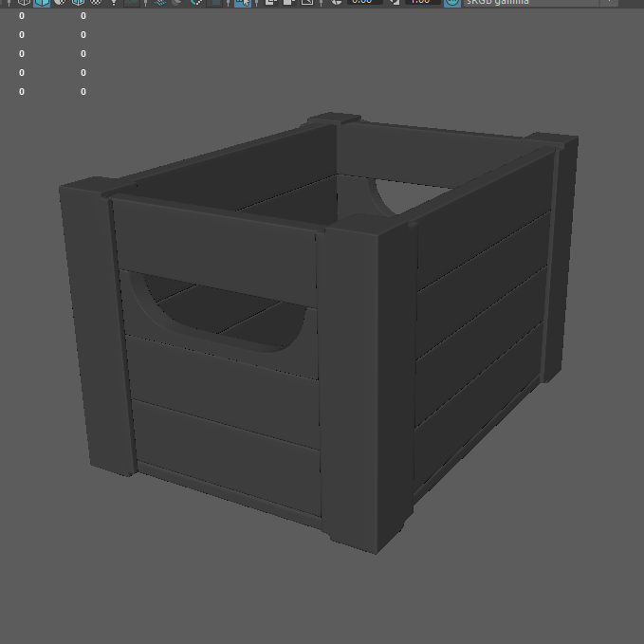Image resolution: width=644 pixels, height=644 pixels.
Task: Click the screen space ambient occlusion icon
Action: tap(159, 2)
